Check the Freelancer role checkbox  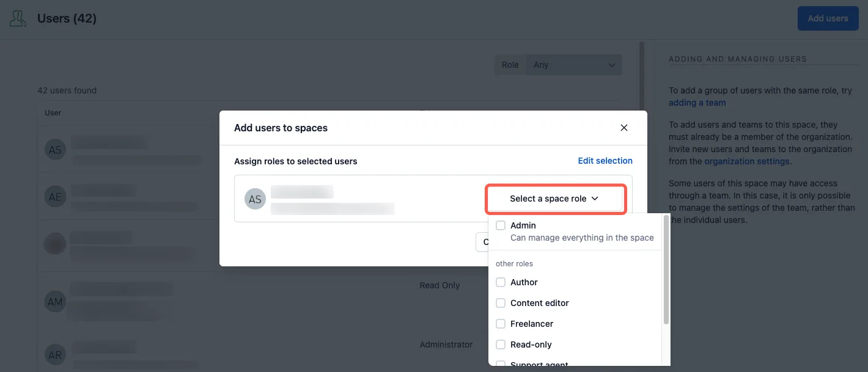[x=501, y=324]
